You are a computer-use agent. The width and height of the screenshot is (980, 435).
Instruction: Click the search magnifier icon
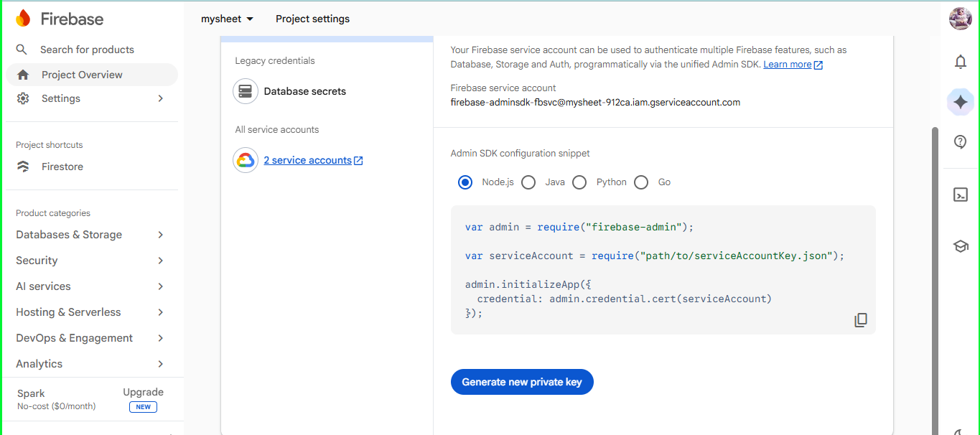[x=22, y=50]
